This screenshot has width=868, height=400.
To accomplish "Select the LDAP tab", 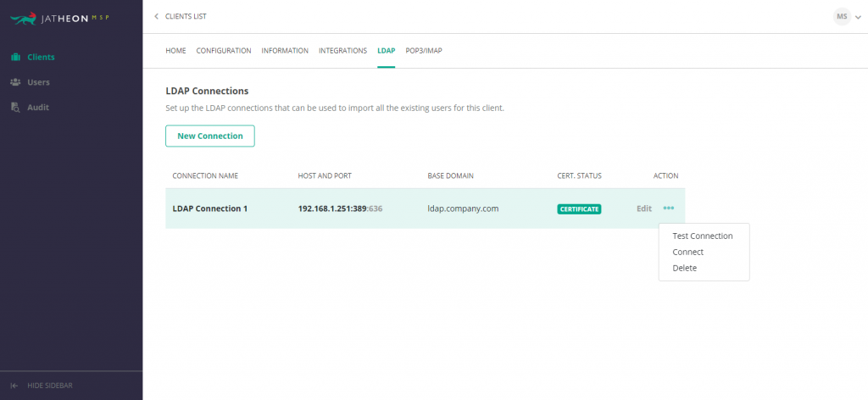I will [386, 50].
